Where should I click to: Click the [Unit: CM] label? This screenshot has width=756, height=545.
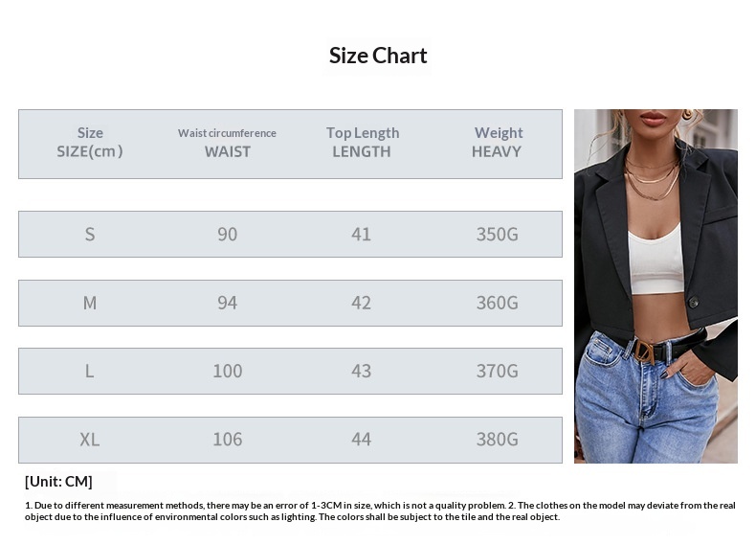(x=58, y=481)
